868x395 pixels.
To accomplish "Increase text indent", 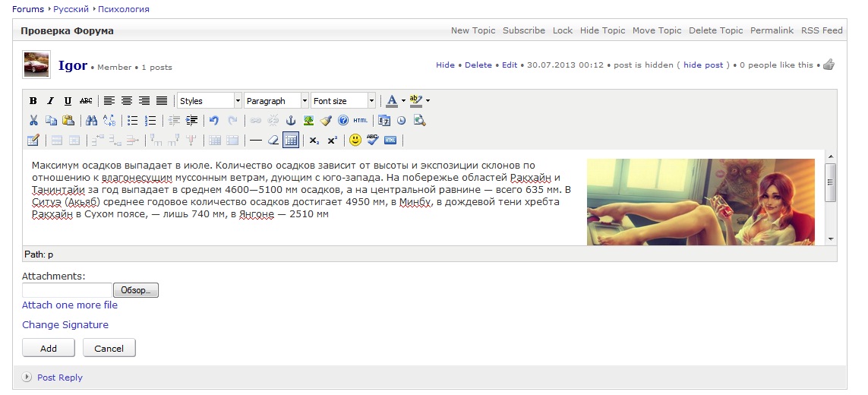I will pyautogui.click(x=191, y=120).
